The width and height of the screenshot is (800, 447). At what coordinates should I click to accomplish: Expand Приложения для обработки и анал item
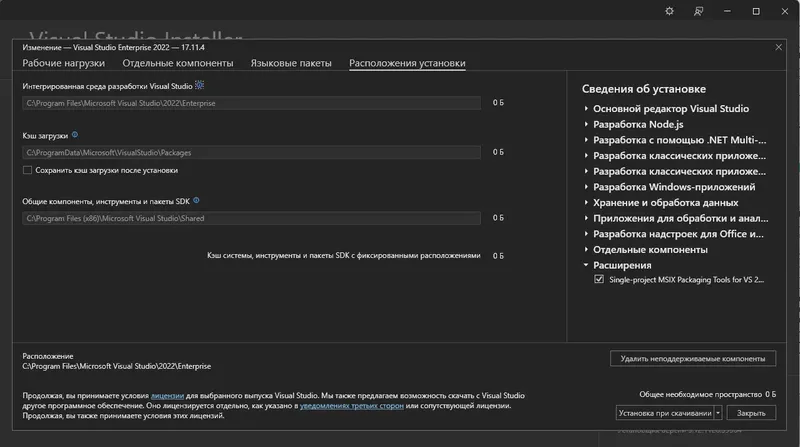pyautogui.click(x=586, y=218)
